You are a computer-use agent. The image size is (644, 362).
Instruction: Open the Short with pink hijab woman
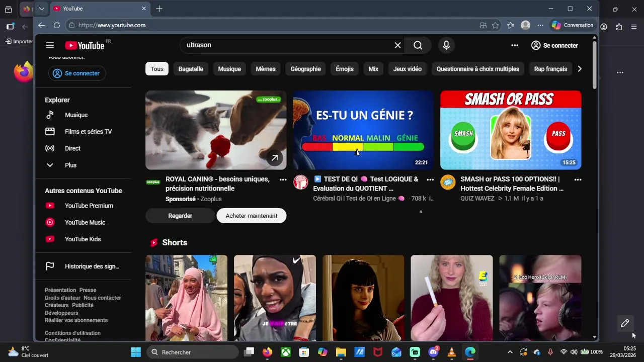pyautogui.click(x=186, y=298)
